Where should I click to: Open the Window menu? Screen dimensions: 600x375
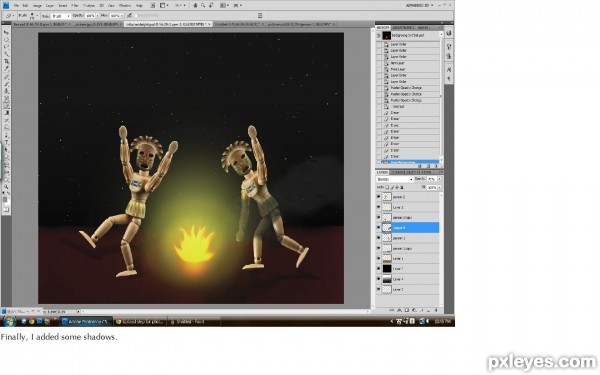125,6
